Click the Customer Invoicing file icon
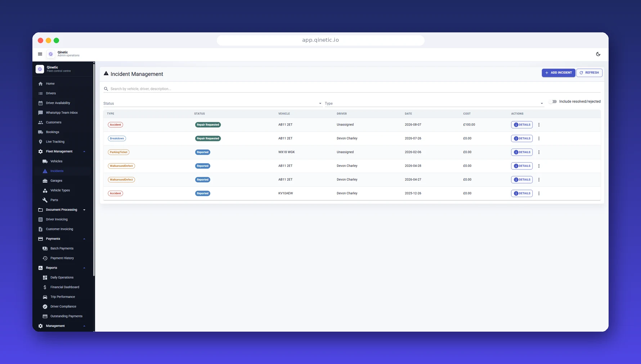 coord(40,229)
